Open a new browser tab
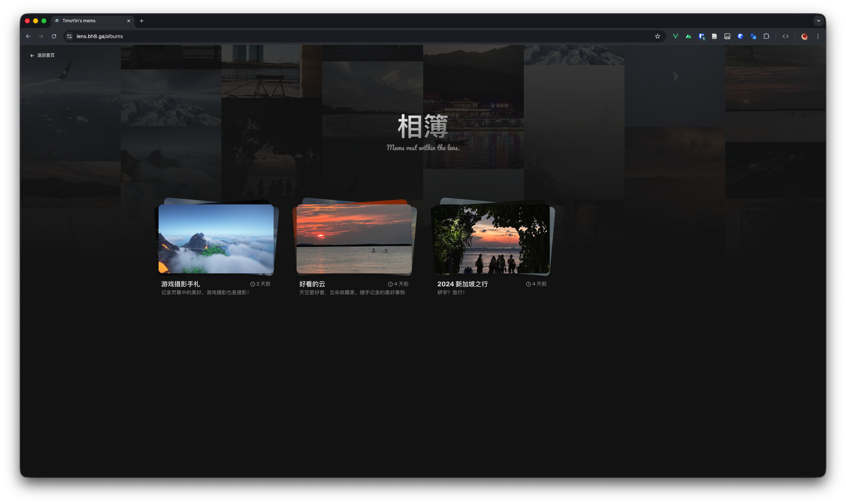Viewport: 846px width, 504px height. point(142,21)
